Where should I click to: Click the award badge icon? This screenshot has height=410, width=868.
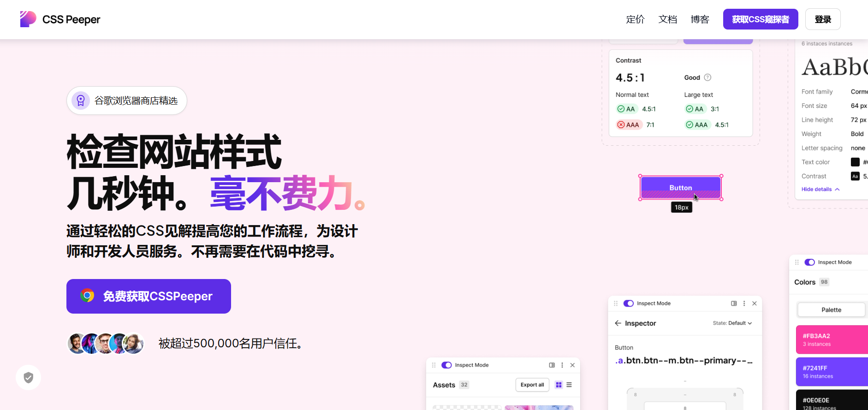pos(81,101)
